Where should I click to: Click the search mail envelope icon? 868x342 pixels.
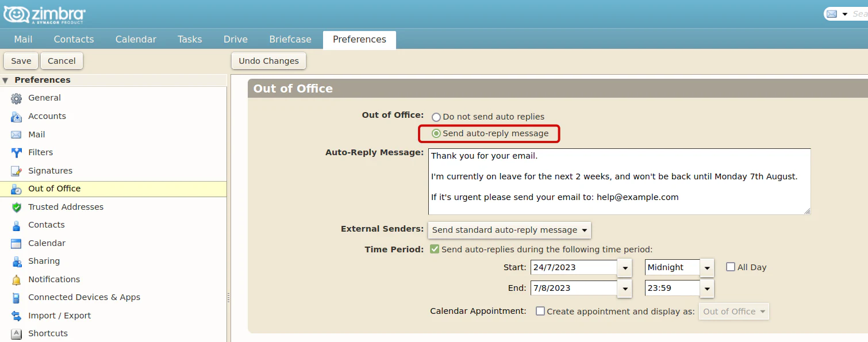pos(831,14)
